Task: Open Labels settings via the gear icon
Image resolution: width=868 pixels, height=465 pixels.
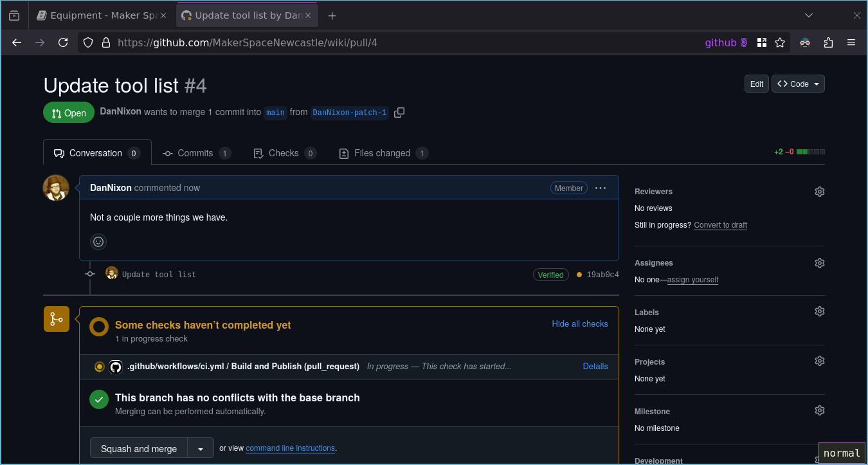Action: tap(819, 311)
